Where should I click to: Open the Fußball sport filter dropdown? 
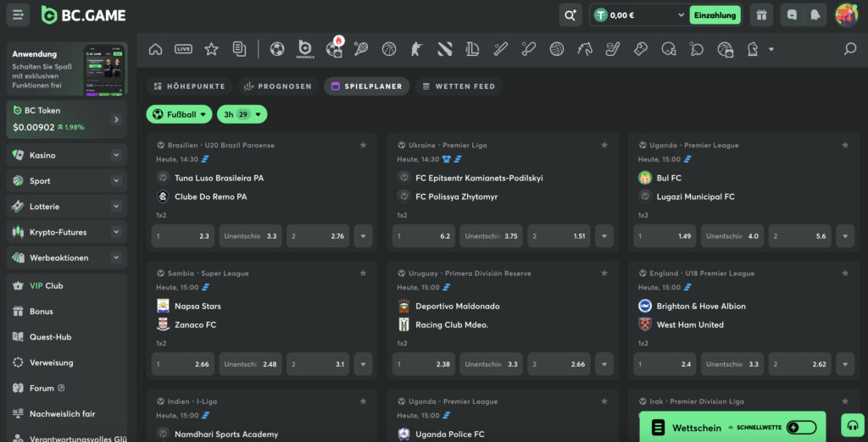[x=179, y=114]
